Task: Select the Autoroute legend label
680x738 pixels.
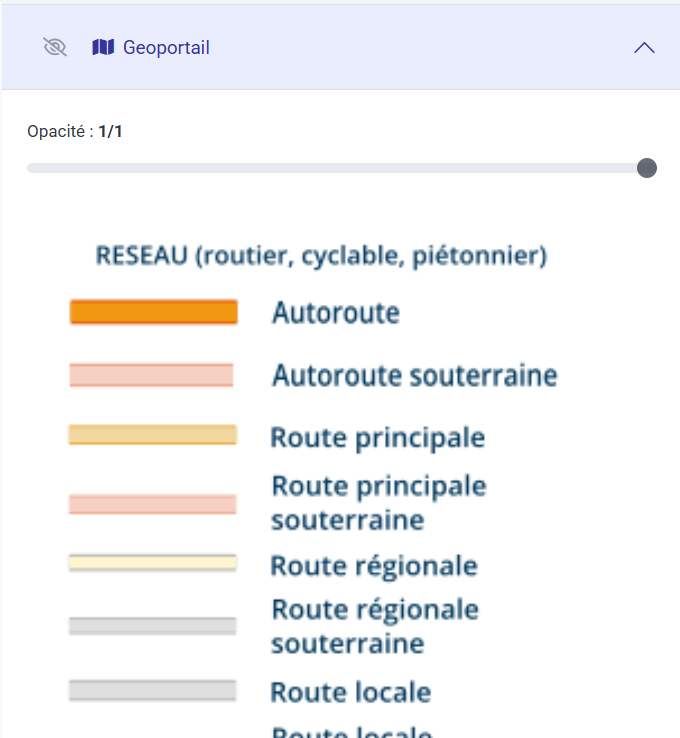Action: [336, 313]
